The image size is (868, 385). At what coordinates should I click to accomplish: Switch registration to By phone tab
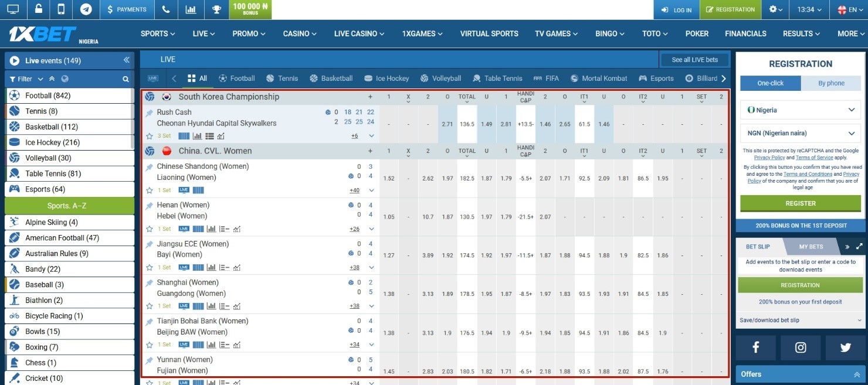831,83
